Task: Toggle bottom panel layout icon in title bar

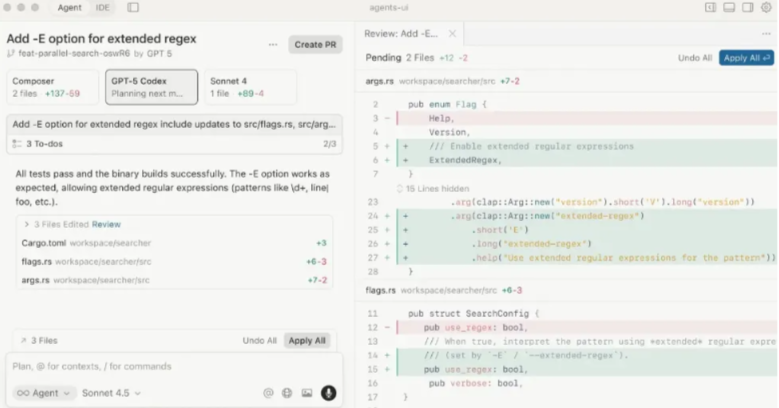Action: pos(729,7)
